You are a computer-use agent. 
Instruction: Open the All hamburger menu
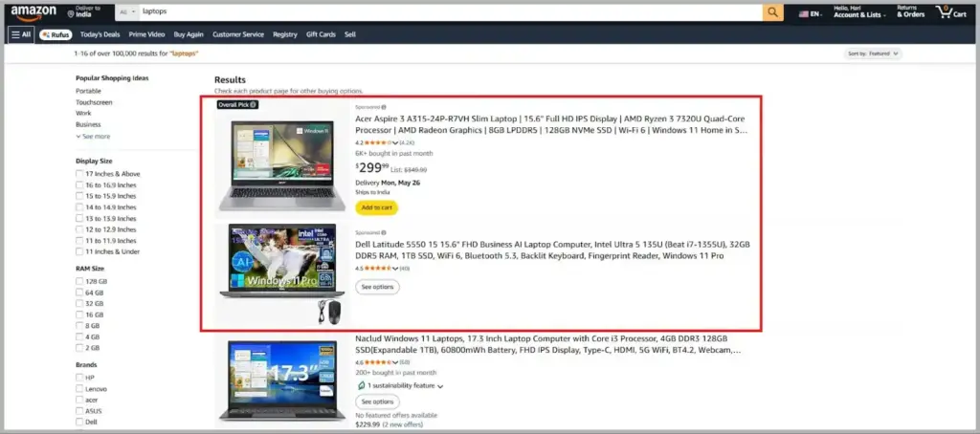21,34
